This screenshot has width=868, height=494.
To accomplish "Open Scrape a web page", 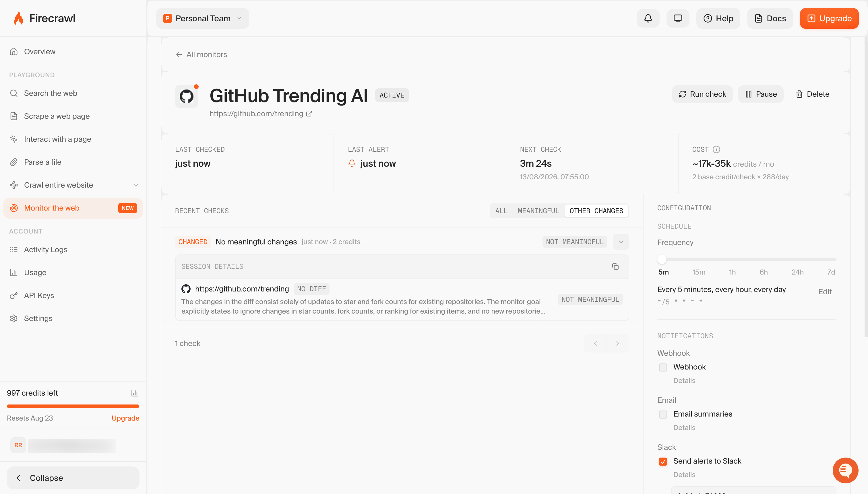I will pos(73,116).
